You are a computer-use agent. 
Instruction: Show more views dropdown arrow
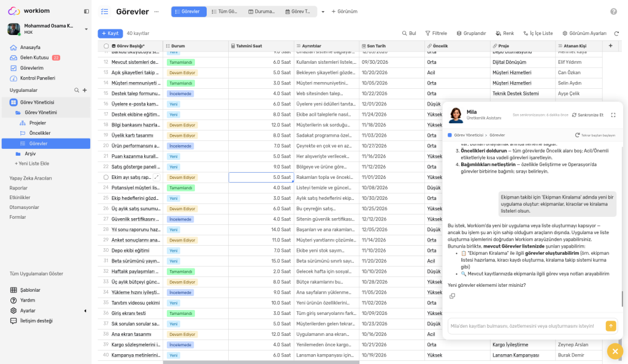coord(323,12)
